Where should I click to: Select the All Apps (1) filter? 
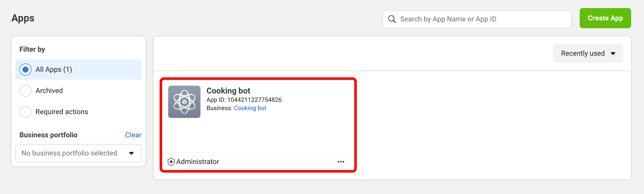[78, 69]
